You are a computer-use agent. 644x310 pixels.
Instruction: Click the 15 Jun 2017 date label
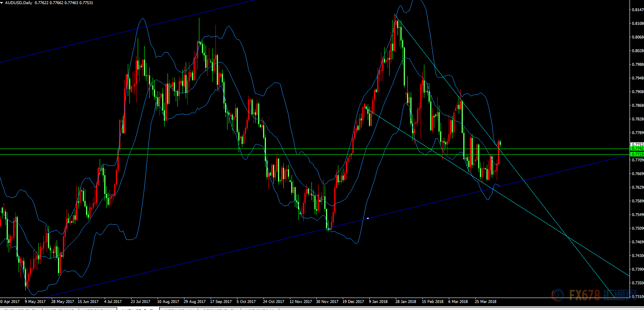tap(89, 302)
